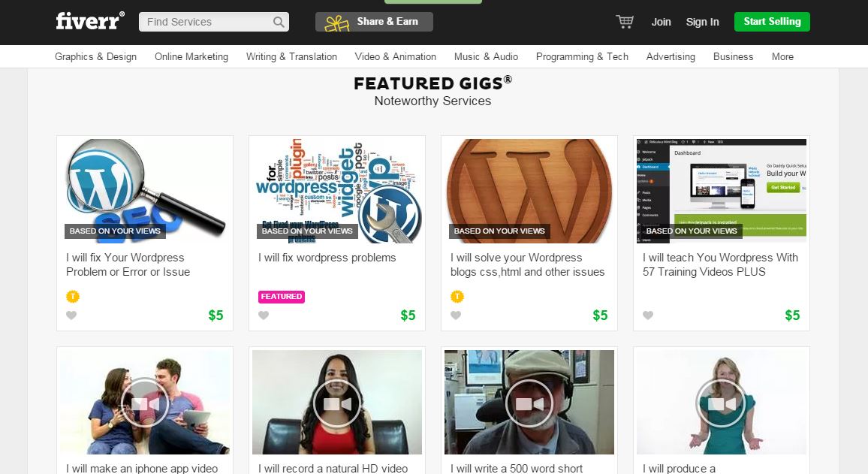Screen dimensions: 868x474
Task: Favorite the 57 Training Videos gig
Action: [648, 315]
